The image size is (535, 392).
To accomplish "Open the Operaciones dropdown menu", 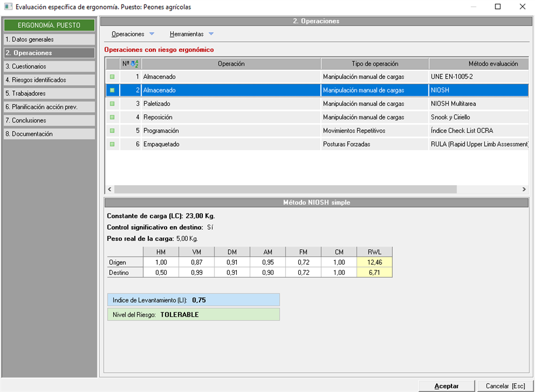I will (x=133, y=34).
